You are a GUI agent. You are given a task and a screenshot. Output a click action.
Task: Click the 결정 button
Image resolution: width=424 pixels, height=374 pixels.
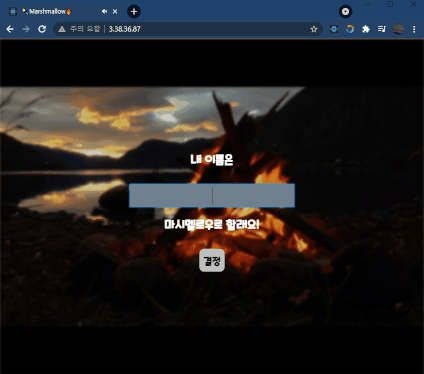pos(212,261)
